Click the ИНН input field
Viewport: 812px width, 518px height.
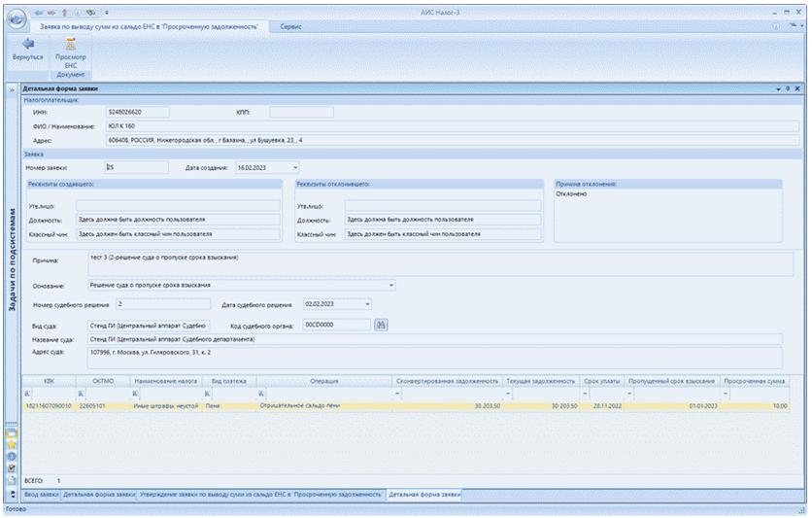point(137,112)
